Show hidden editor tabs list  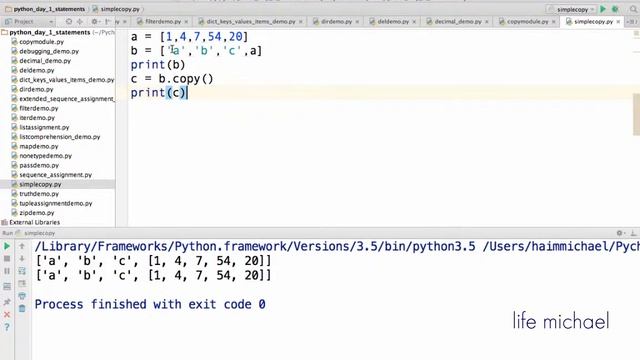click(x=632, y=21)
